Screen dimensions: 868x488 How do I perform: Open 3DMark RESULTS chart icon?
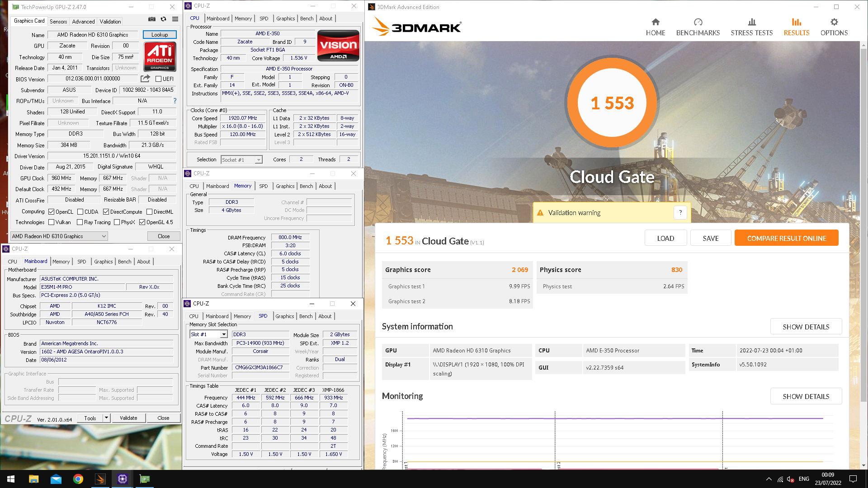click(x=797, y=22)
